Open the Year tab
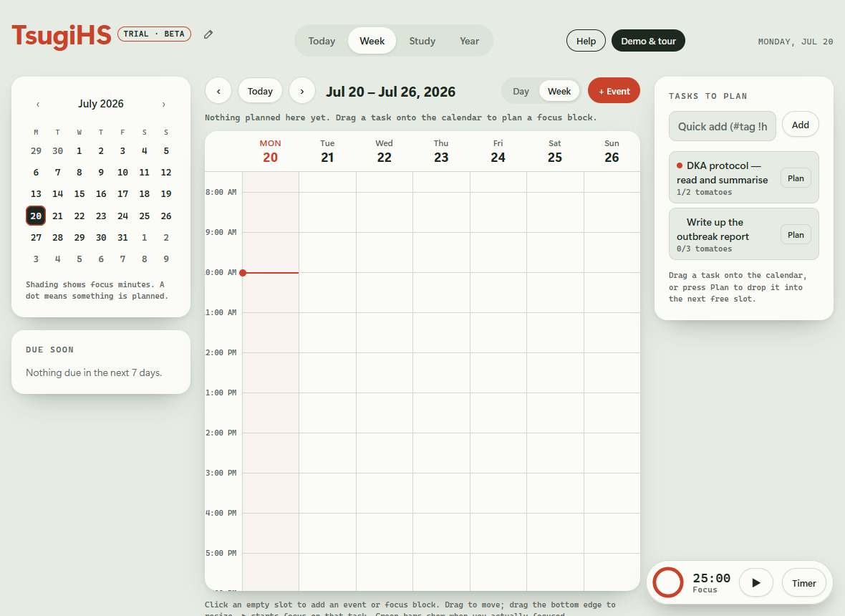This screenshot has height=616, width=845. tap(469, 41)
